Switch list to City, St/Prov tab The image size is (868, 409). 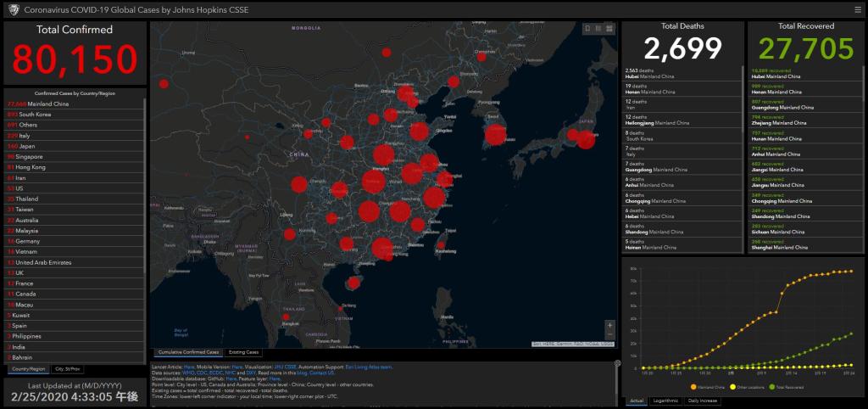click(x=67, y=369)
